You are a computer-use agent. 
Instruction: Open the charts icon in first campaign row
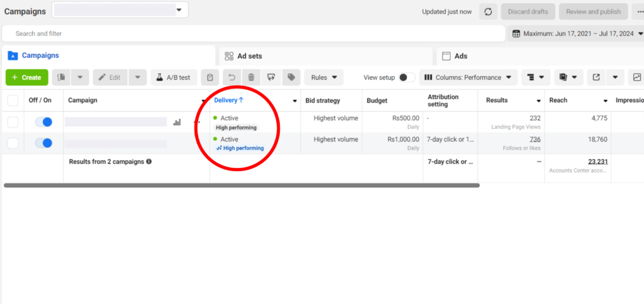click(x=177, y=122)
